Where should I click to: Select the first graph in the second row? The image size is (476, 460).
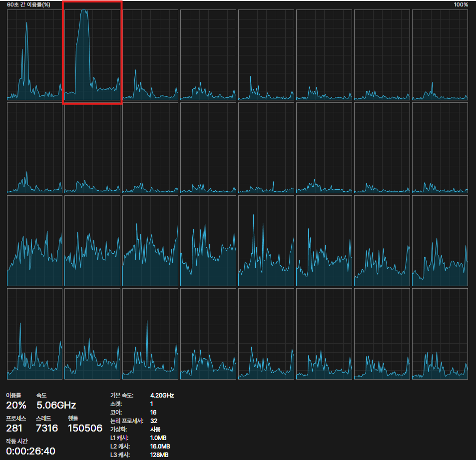[34, 148]
